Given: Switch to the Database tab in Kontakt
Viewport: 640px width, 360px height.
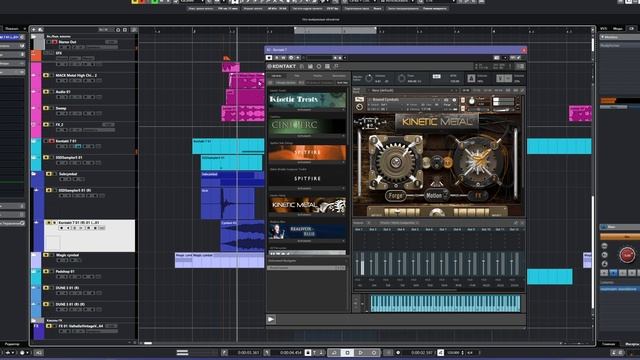Looking at the screenshot, I should point(318,76).
